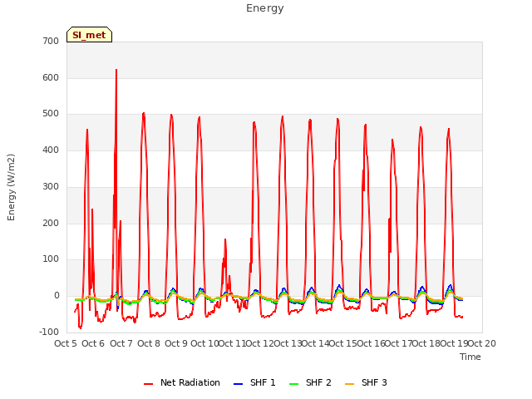This screenshot has height=399, width=532.
Task: Click the red Net Radiation legend swatch
Action: click(x=148, y=384)
